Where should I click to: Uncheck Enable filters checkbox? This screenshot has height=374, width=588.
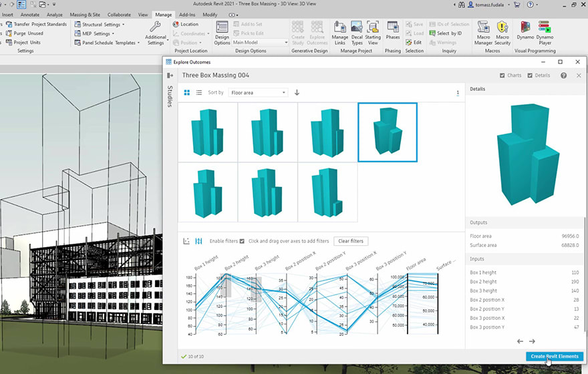pyautogui.click(x=242, y=241)
